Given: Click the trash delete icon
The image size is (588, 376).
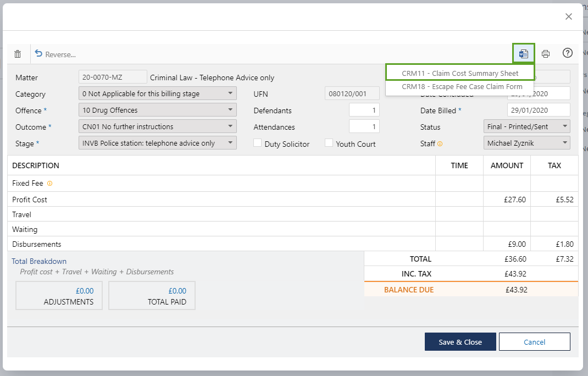Looking at the screenshot, I should pyautogui.click(x=18, y=54).
